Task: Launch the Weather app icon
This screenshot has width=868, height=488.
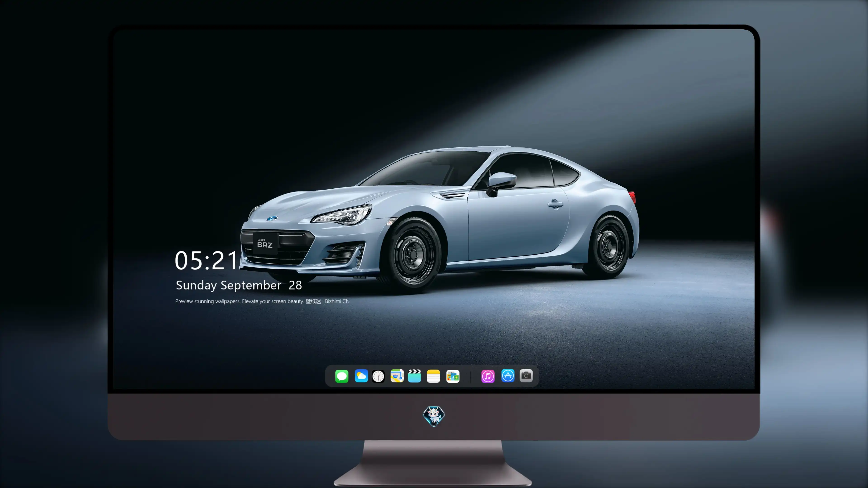Action: (x=361, y=376)
